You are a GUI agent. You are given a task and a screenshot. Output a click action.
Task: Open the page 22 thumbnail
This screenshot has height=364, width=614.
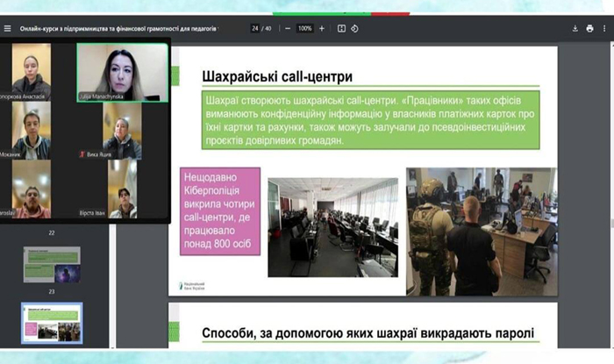tap(52, 264)
